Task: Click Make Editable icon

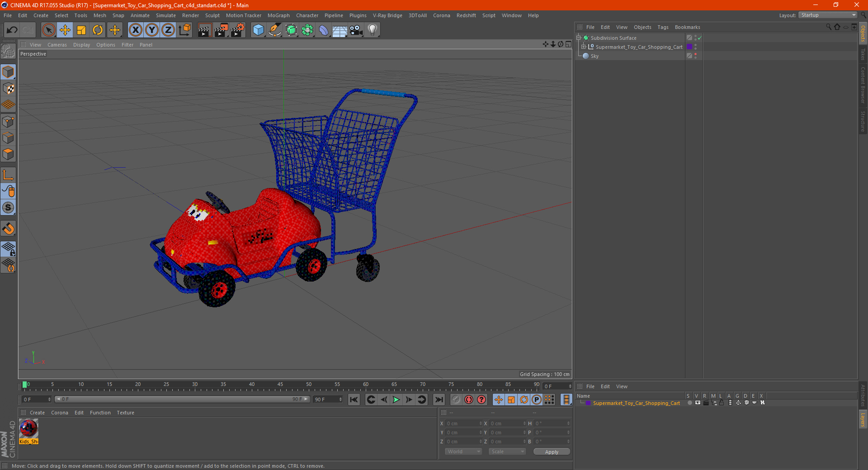Action: [x=8, y=52]
